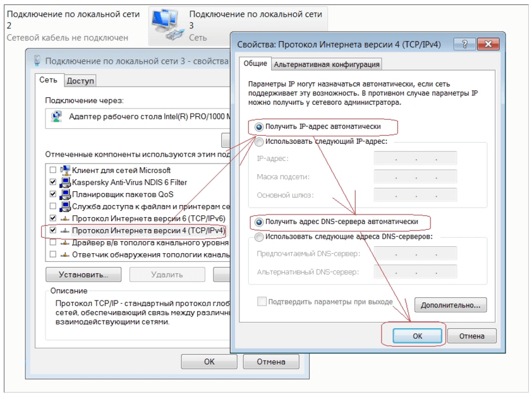Image resolution: width=532 pixels, height=397 pixels.
Task: Select Получить IP-адрес автоматически radio button
Action: [259, 127]
